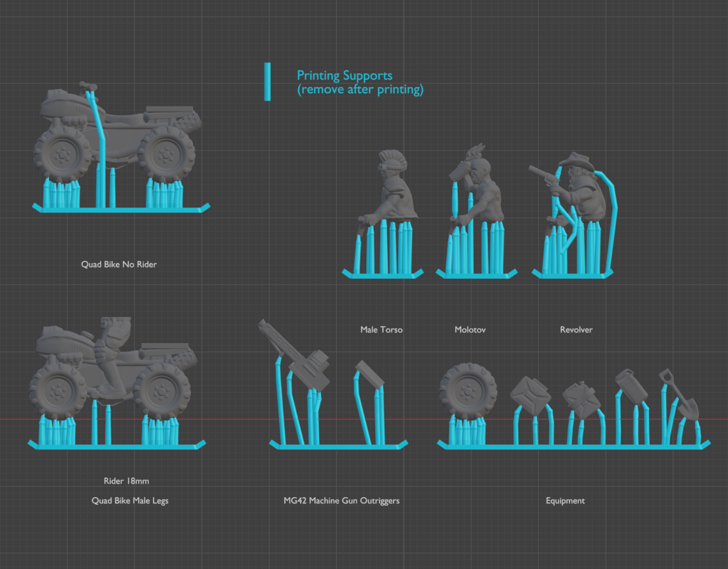Viewport: 728px width, 569px height.
Task: Click the 'Revolver' label text
Action: 576,330
